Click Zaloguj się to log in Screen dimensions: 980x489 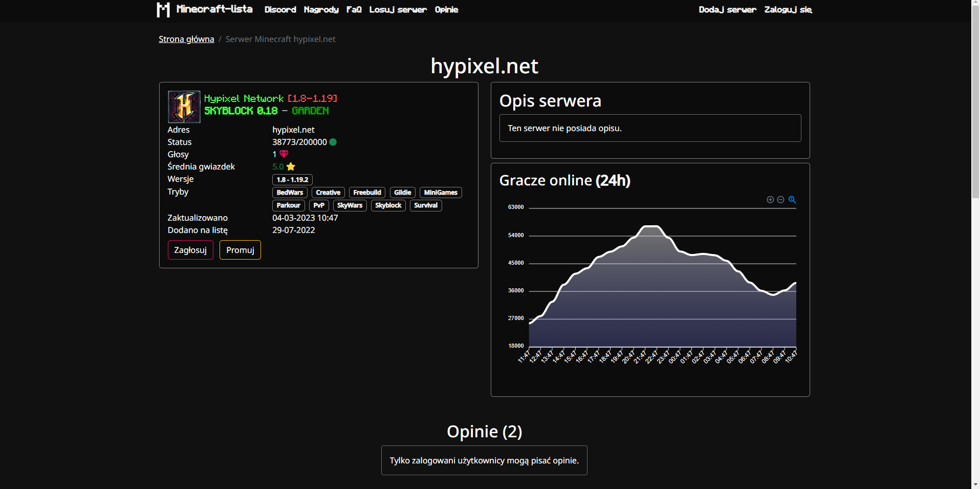point(788,10)
